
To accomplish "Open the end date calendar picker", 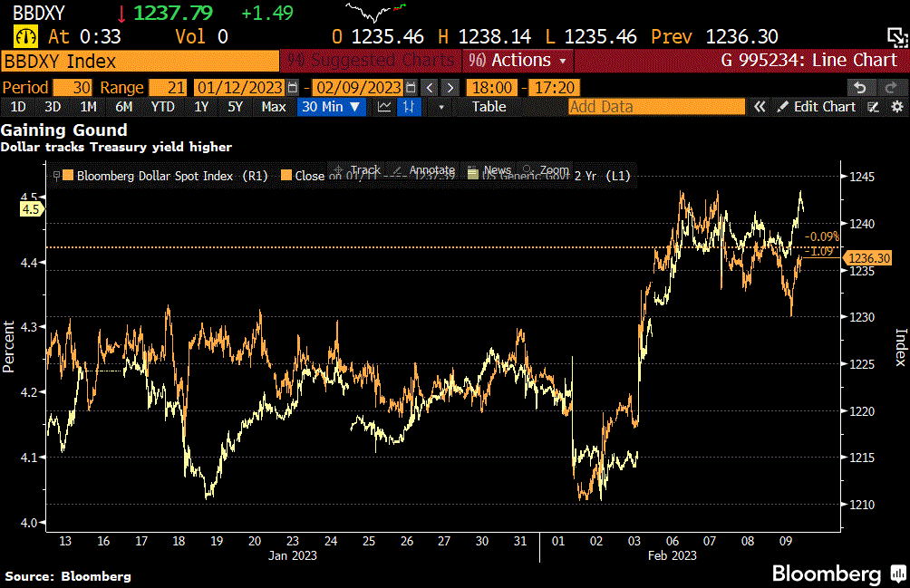I will 411,88.
